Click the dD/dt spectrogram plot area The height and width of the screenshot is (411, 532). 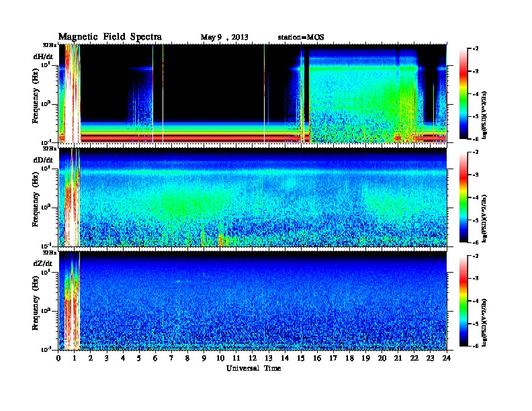[x=253, y=197]
